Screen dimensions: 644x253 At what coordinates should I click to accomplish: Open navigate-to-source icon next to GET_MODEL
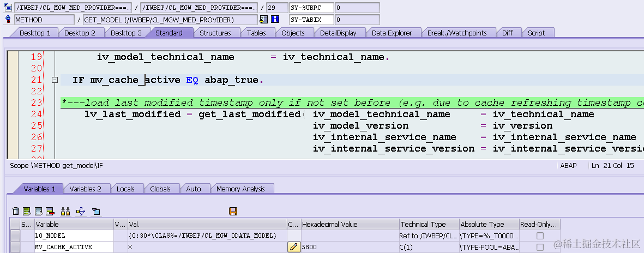[264, 19]
